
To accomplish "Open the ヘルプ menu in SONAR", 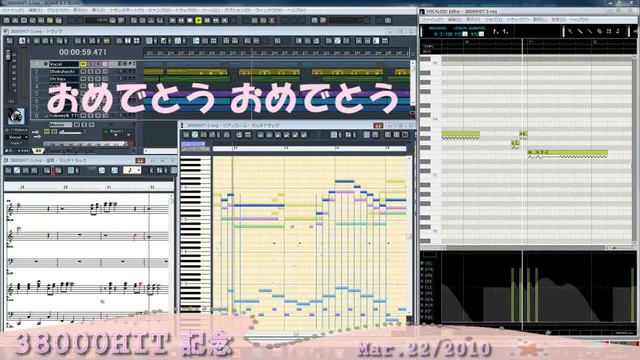I will [x=297, y=10].
